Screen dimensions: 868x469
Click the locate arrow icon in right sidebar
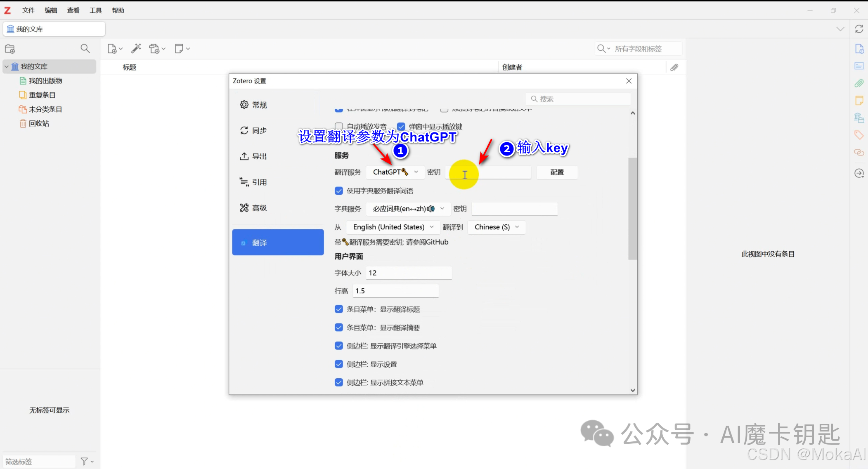point(859,173)
